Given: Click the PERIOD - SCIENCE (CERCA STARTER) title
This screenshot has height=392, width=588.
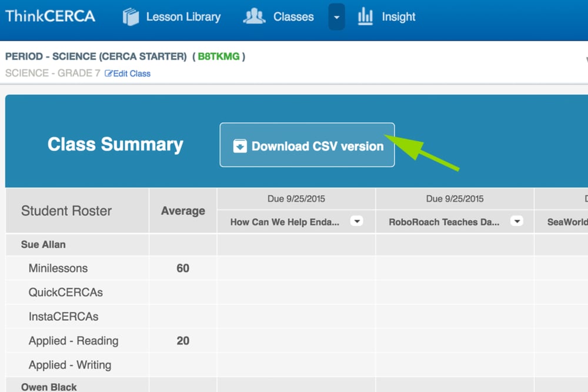Looking at the screenshot, I should pyautogui.click(x=96, y=57).
